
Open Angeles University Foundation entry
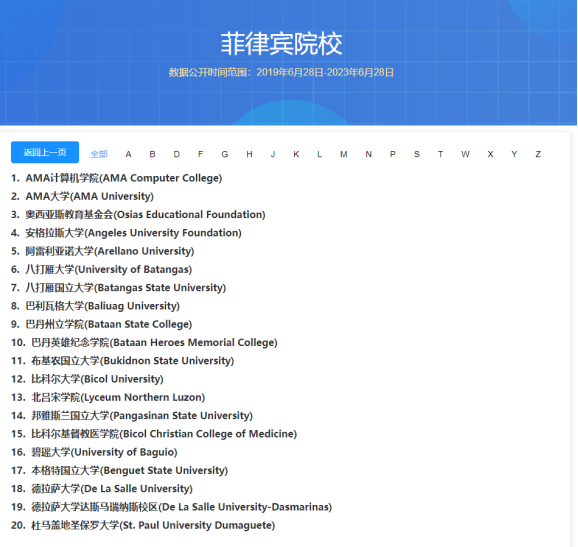click(133, 233)
